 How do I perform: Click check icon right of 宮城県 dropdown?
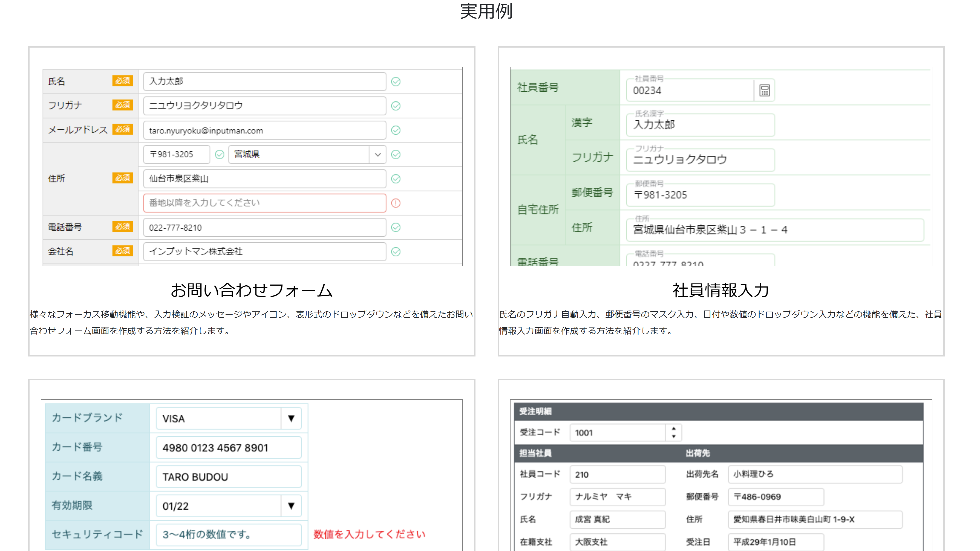point(396,154)
